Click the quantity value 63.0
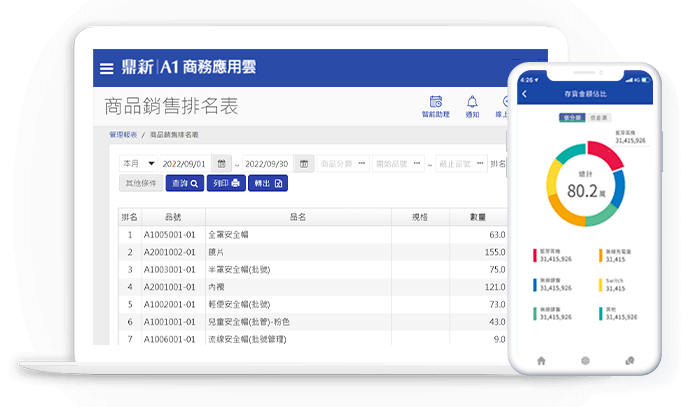Image resolution: width=691 pixels, height=407 pixels. click(x=497, y=235)
